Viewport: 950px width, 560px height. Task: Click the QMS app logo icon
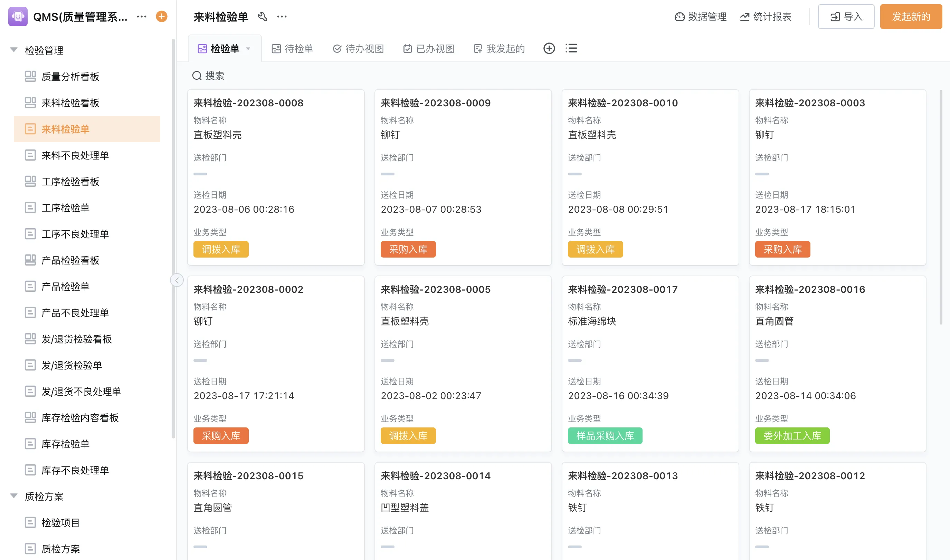18,17
